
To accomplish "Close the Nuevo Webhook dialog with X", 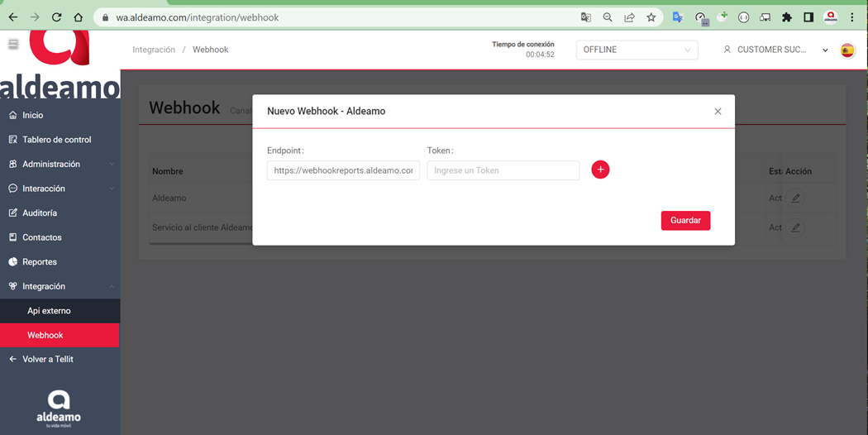I will [718, 112].
